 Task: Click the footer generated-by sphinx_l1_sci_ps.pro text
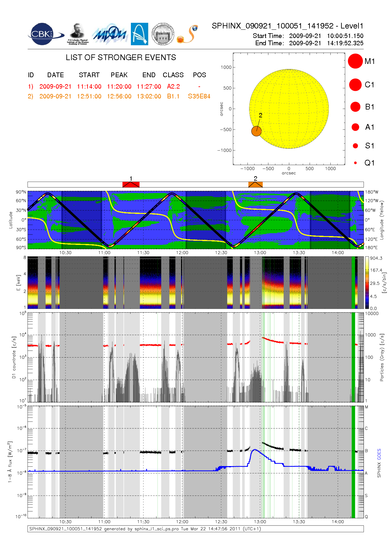(x=145, y=529)
